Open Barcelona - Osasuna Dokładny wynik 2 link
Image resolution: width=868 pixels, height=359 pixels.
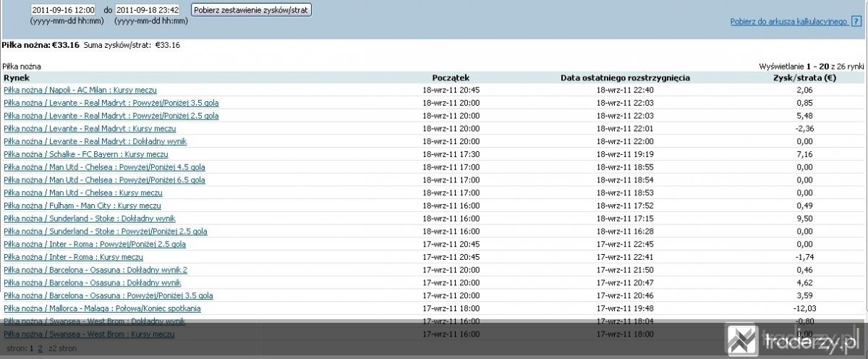[95, 270]
